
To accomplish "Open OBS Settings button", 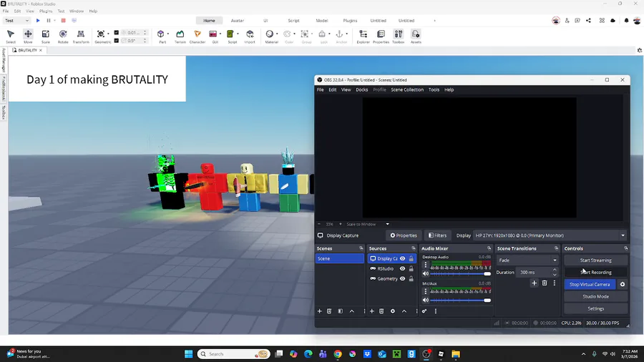I will pyautogui.click(x=595, y=308).
